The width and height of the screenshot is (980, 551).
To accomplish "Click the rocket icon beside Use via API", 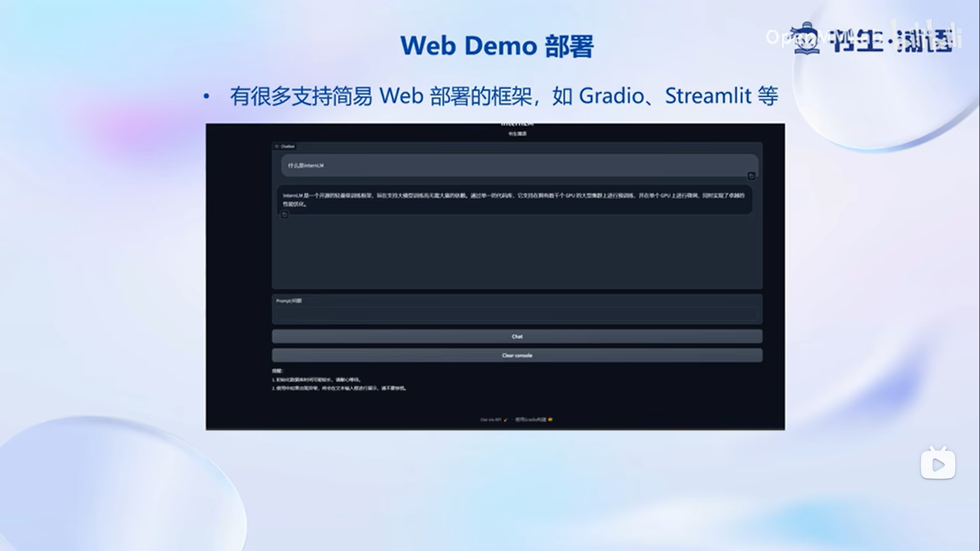I will 506,420.
